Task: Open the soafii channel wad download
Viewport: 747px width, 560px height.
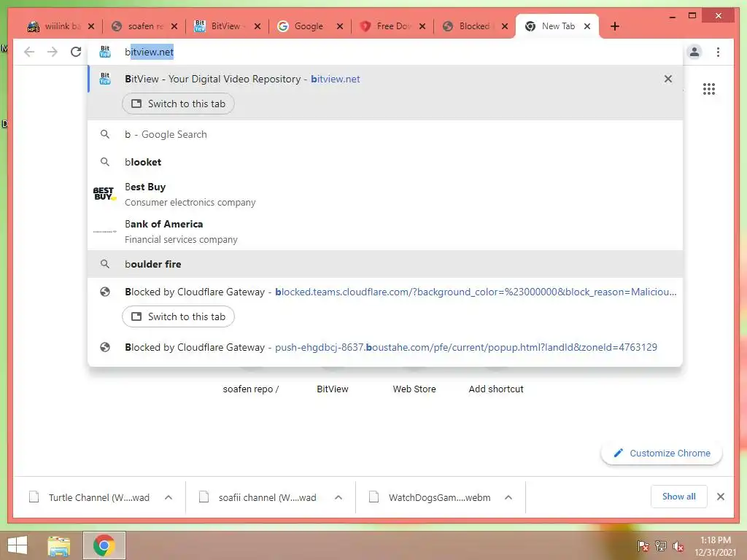Action: pyautogui.click(x=259, y=497)
